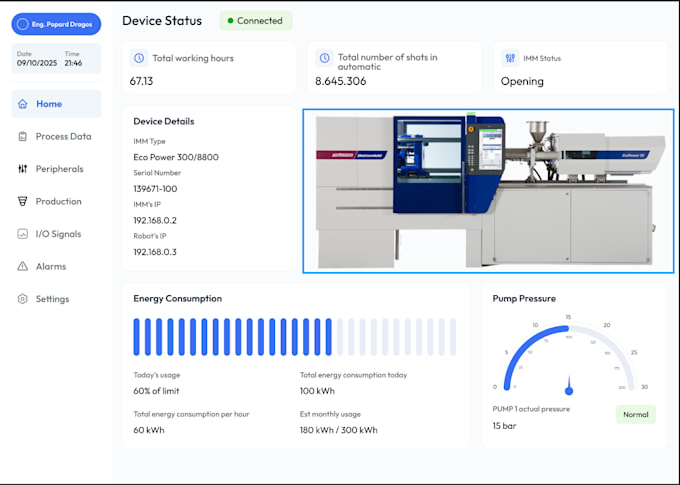The height and width of the screenshot is (485, 680).
Task: Click the clock icon beside Total working hours
Action: coord(139,58)
